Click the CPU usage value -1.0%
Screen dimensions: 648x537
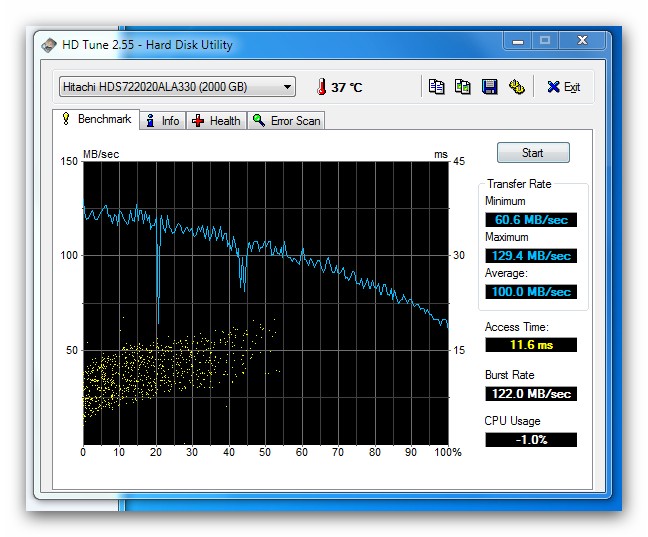pyautogui.click(x=531, y=439)
